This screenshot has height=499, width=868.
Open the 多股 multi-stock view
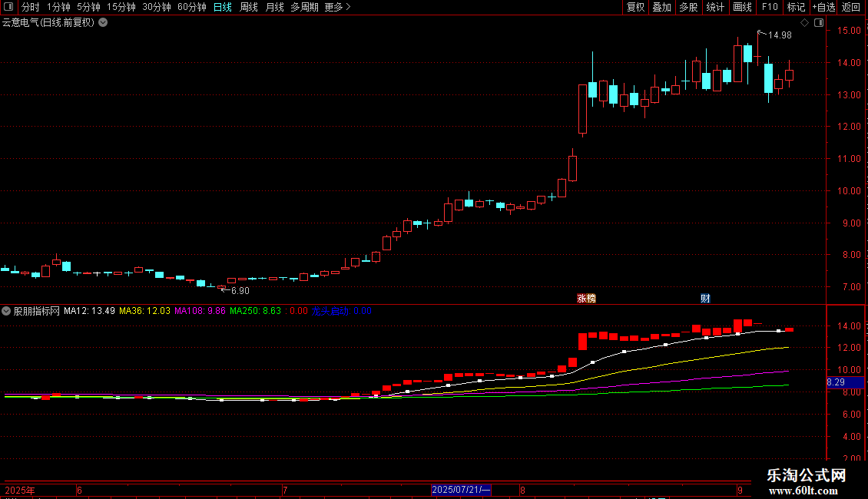689,7
